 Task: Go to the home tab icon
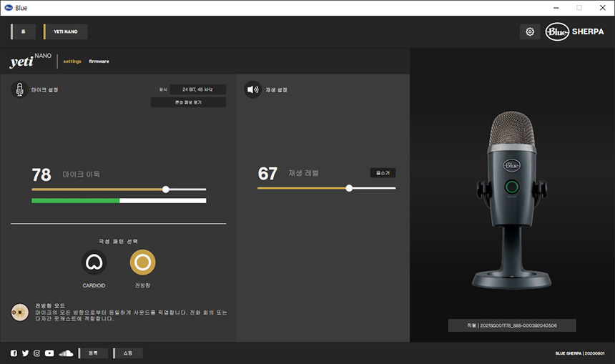24,31
